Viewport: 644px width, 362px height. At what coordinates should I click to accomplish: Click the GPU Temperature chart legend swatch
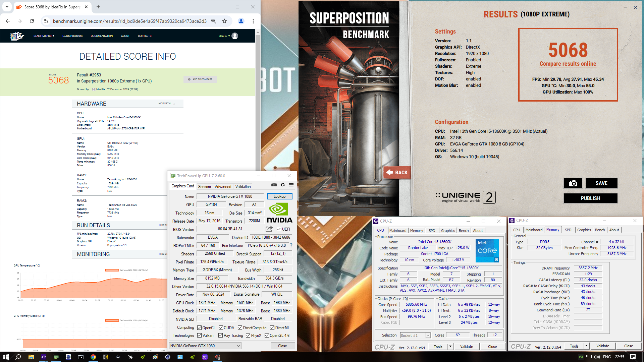pyautogui.click(x=112, y=270)
